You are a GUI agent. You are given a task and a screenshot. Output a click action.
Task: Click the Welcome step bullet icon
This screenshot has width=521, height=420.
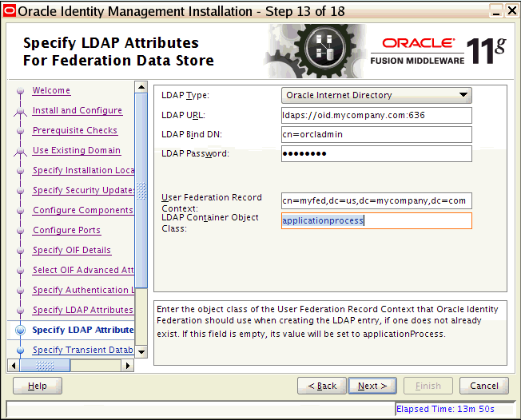21,91
